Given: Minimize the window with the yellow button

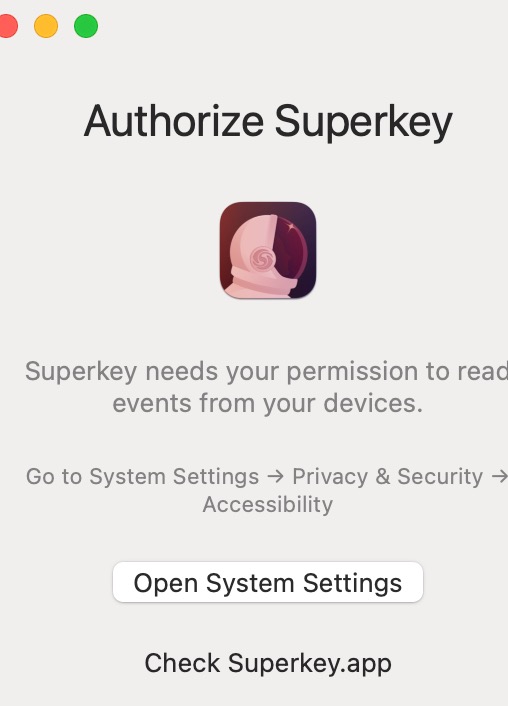Looking at the screenshot, I should tap(46, 26).
